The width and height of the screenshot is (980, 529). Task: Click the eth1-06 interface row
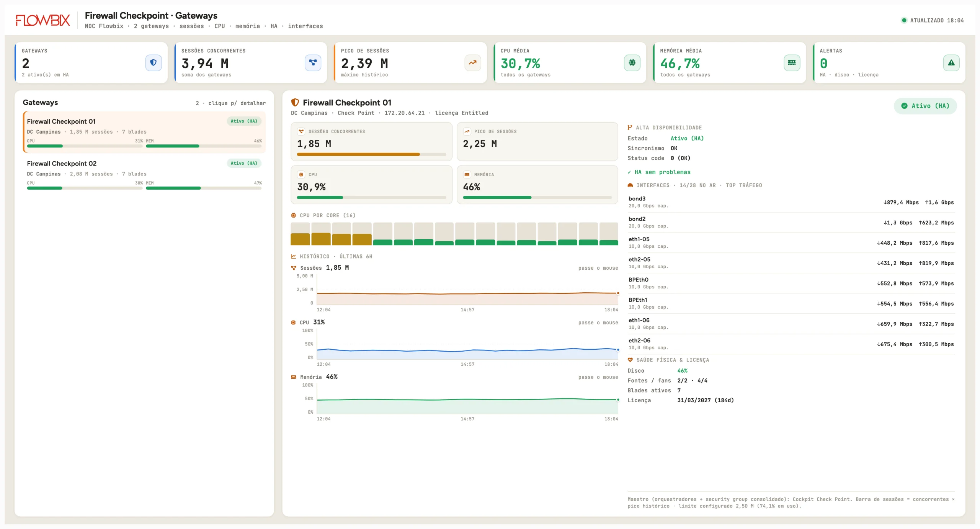tap(791, 324)
